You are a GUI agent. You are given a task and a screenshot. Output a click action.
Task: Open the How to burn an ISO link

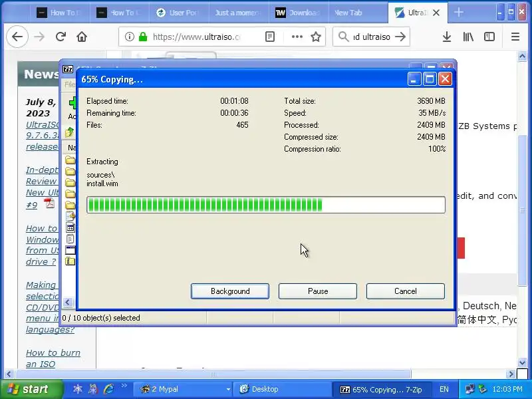[x=53, y=358]
